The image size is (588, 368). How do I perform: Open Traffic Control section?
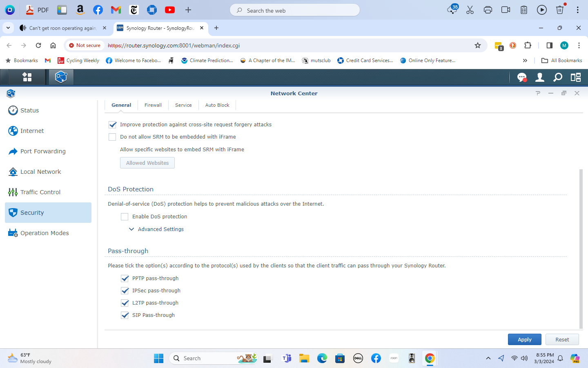[x=48, y=192]
